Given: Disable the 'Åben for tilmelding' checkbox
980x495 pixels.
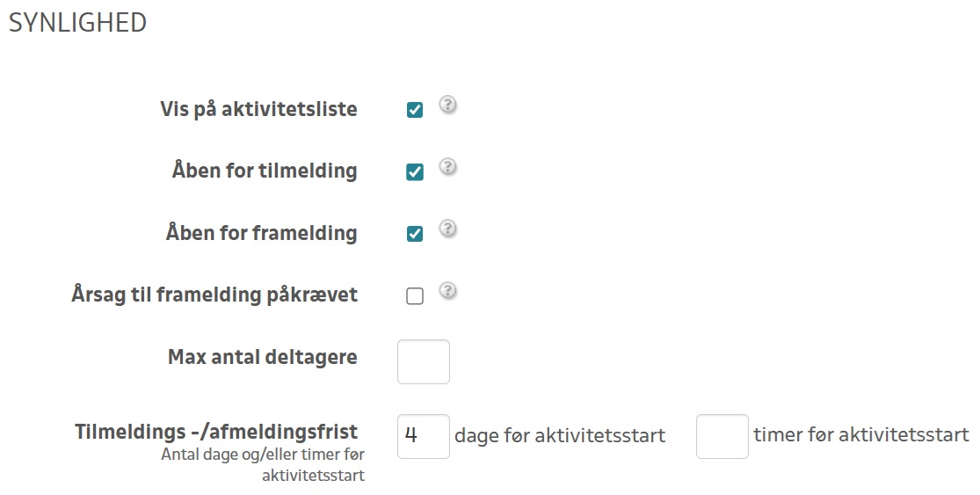Looking at the screenshot, I should (x=415, y=172).
